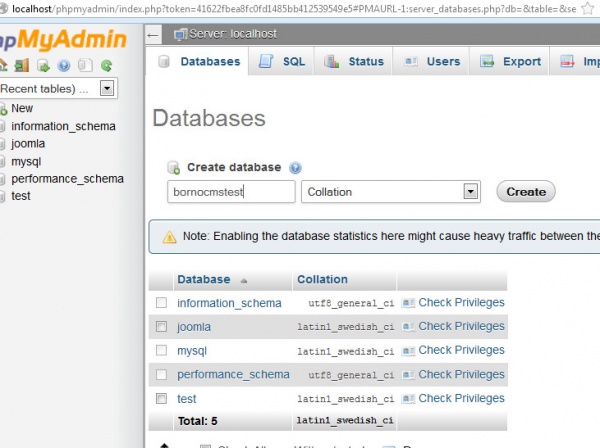
Task: Click the documentation pages icon in sidebar
Action: click(85, 65)
